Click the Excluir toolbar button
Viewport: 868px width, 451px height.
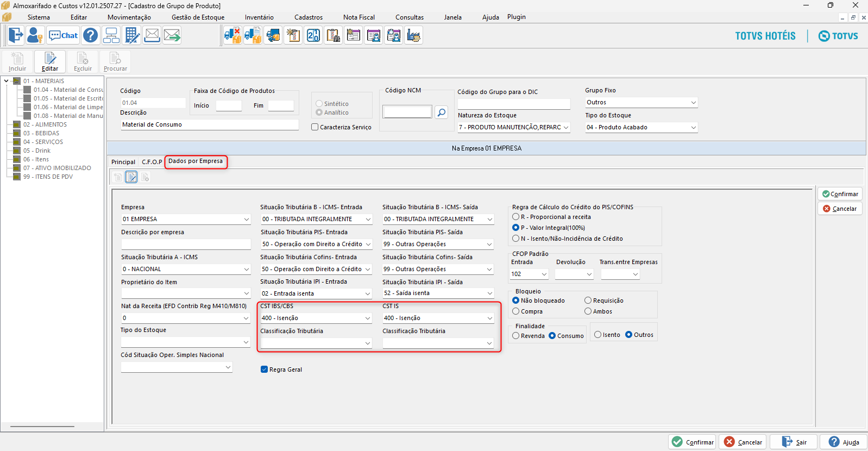83,61
